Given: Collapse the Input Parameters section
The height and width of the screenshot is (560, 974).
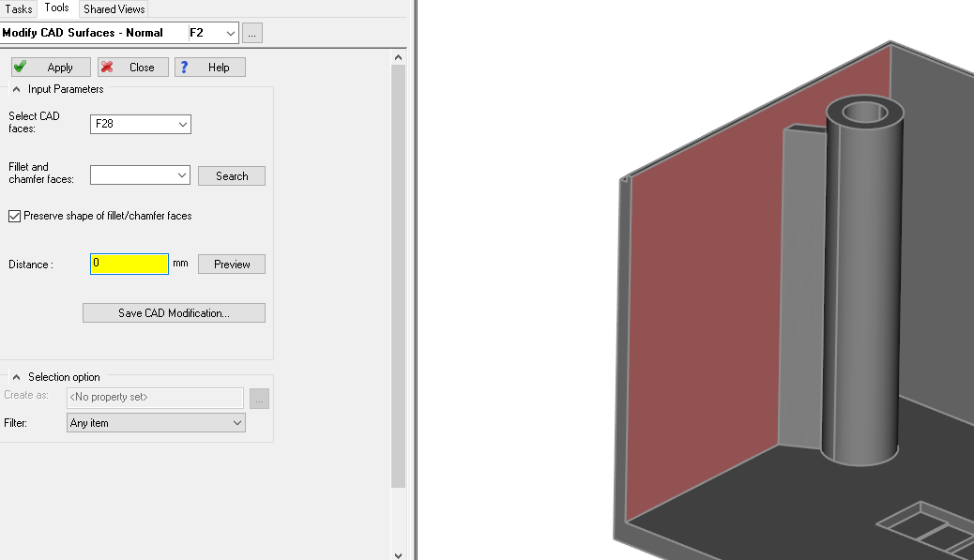Looking at the screenshot, I should click(x=16, y=89).
